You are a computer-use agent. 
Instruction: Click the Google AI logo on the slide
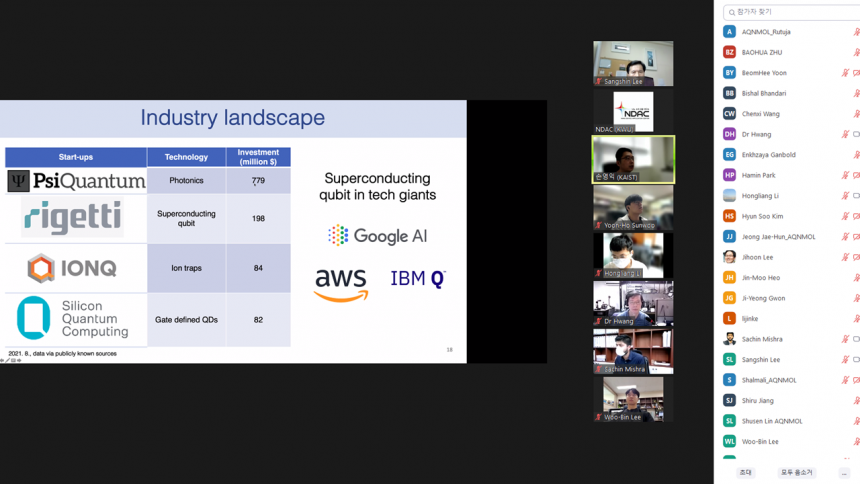click(x=377, y=235)
